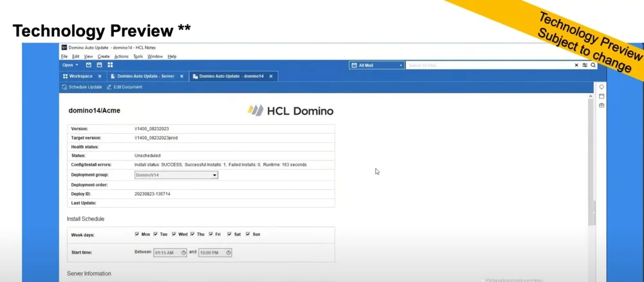Toggle the Tue weekday checkbox
Screen dimensions: 644x282
point(156,234)
